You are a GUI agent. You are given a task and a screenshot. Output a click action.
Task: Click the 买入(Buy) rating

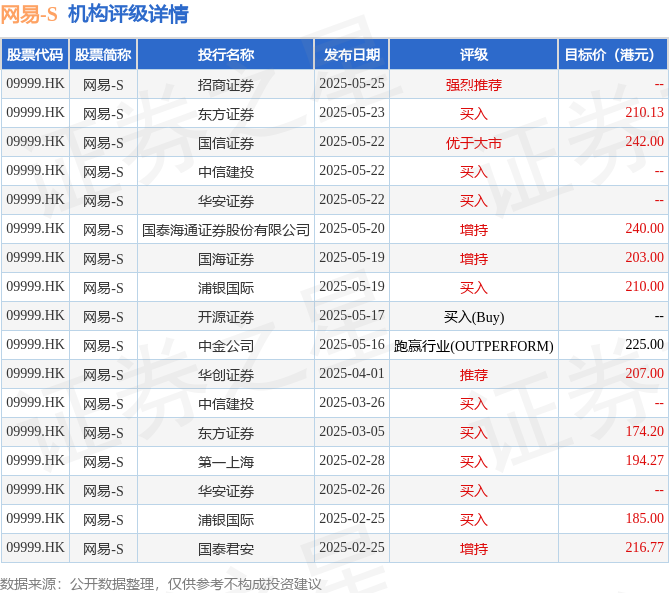pos(474,317)
